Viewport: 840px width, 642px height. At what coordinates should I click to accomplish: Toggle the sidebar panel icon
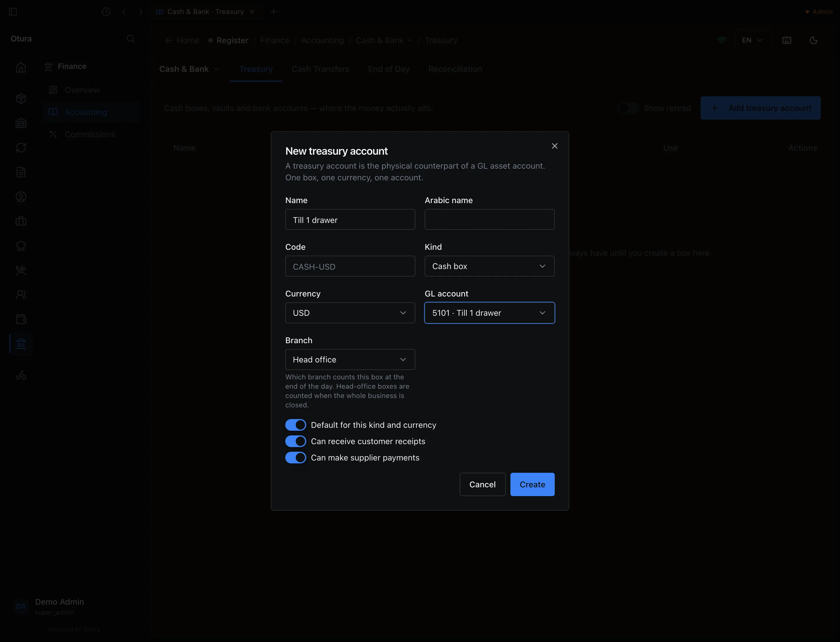click(13, 12)
